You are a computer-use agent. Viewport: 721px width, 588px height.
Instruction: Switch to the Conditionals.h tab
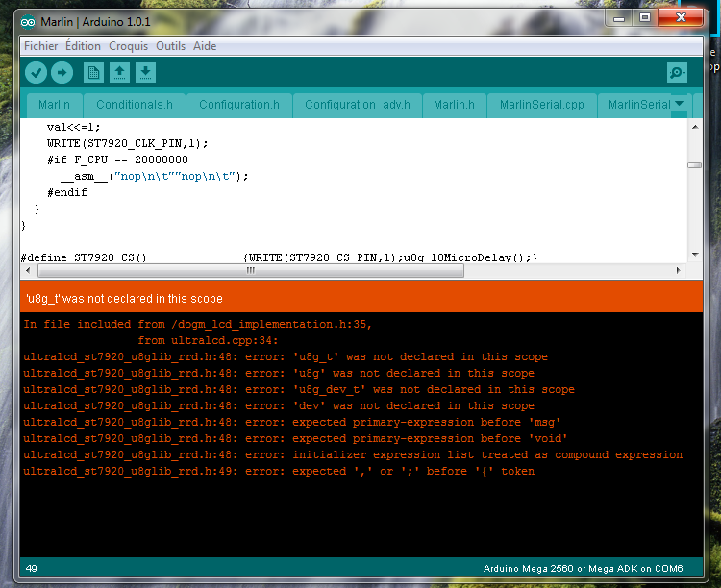135,105
